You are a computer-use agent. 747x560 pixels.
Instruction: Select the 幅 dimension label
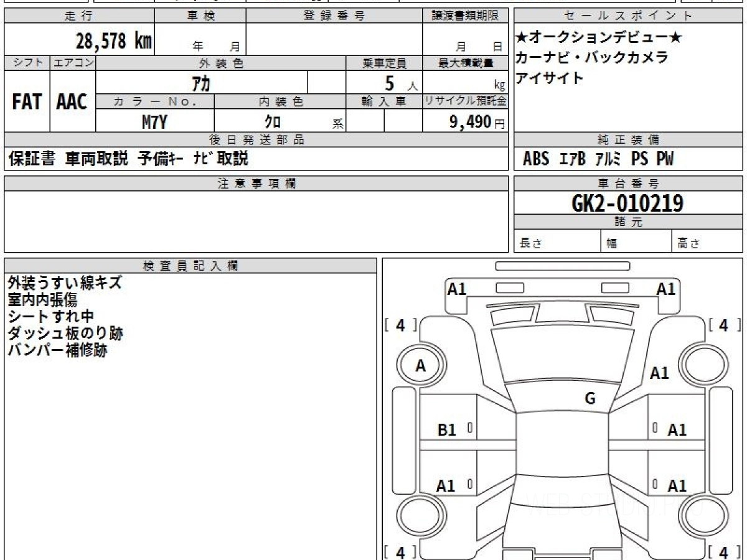[x=612, y=244]
